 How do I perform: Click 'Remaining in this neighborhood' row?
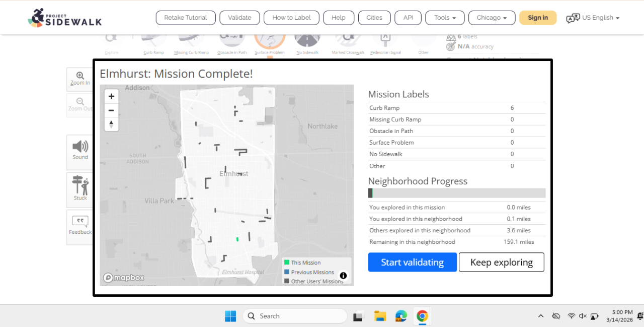pos(457,242)
